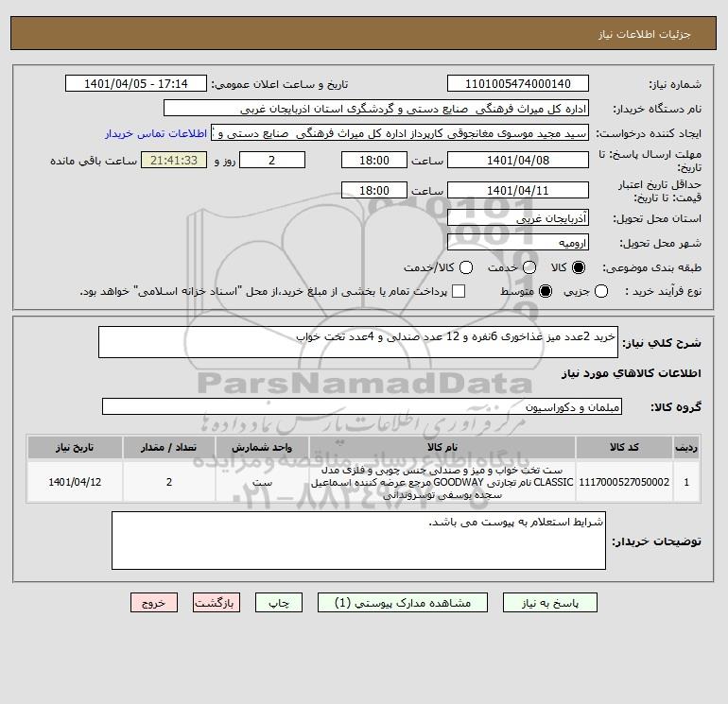Click the شماره نیاز number field
Viewport: 728px width, 704px height.
(x=518, y=84)
